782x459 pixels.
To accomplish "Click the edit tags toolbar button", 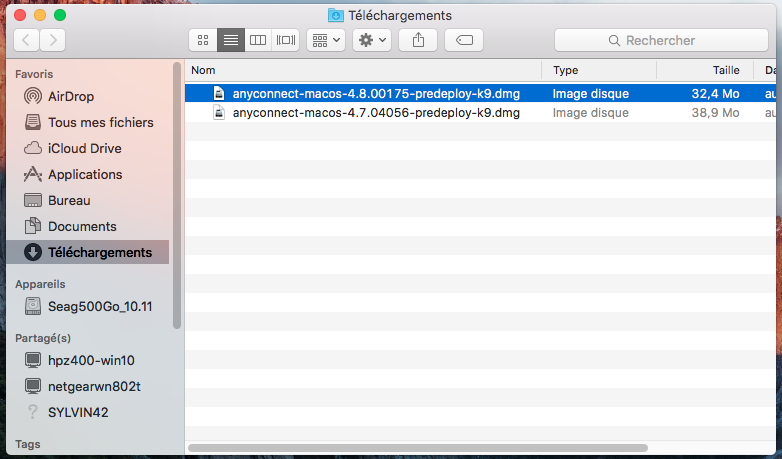I will click(464, 40).
